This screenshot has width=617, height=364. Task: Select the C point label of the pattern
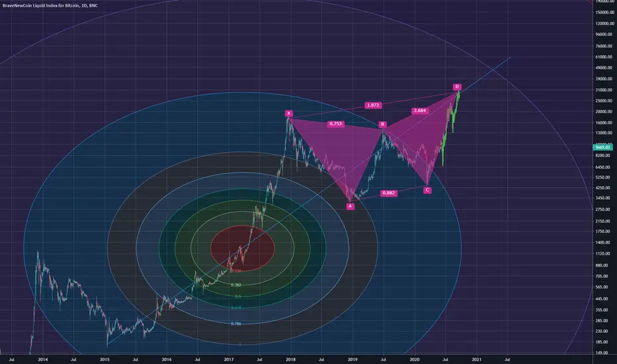coord(428,190)
